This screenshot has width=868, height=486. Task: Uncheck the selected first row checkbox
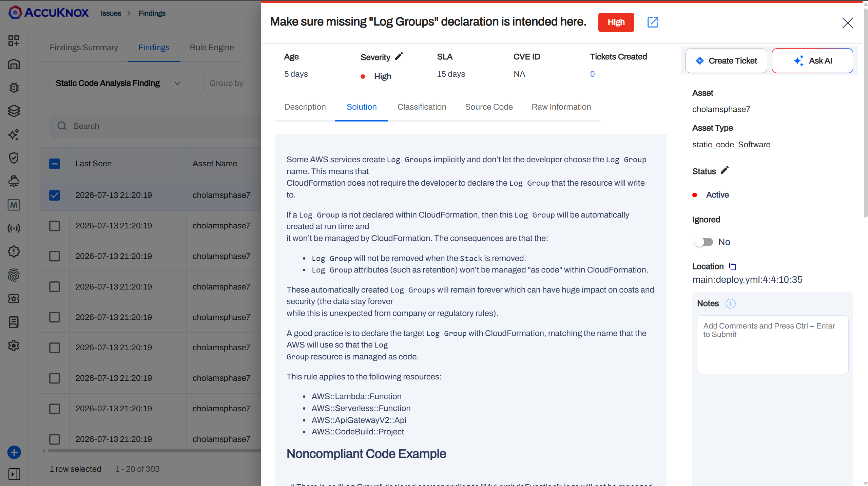click(54, 195)
